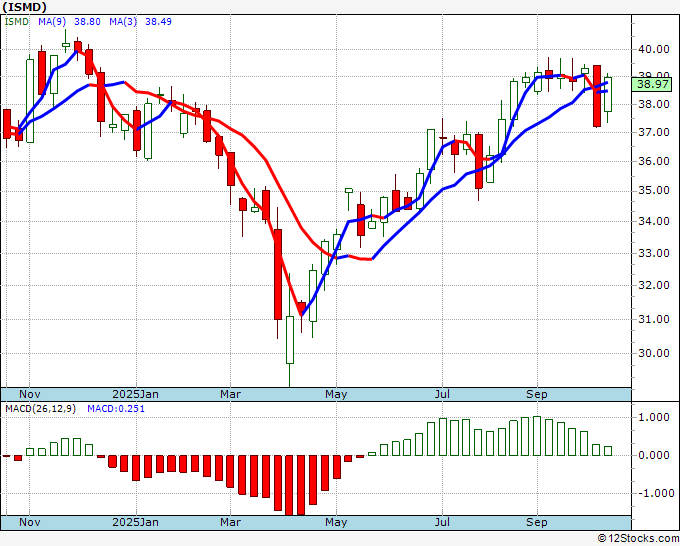Click the Jul label on price timeline
This screenshot has width=680, height=546.
[442, 394]
